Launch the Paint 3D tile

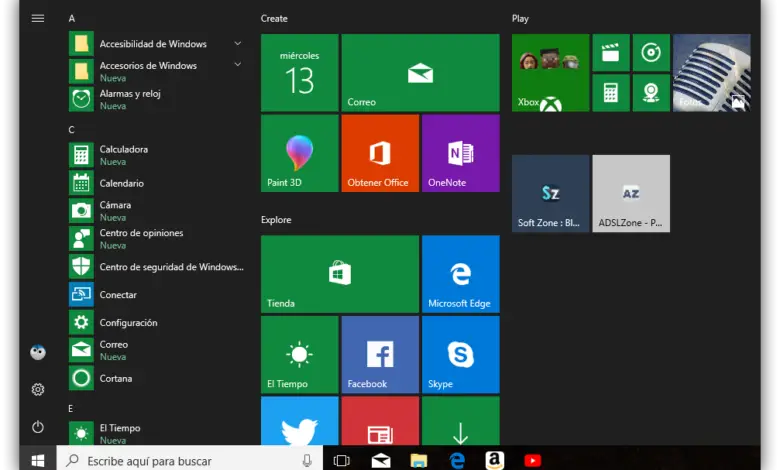click(x=299, y=153)
